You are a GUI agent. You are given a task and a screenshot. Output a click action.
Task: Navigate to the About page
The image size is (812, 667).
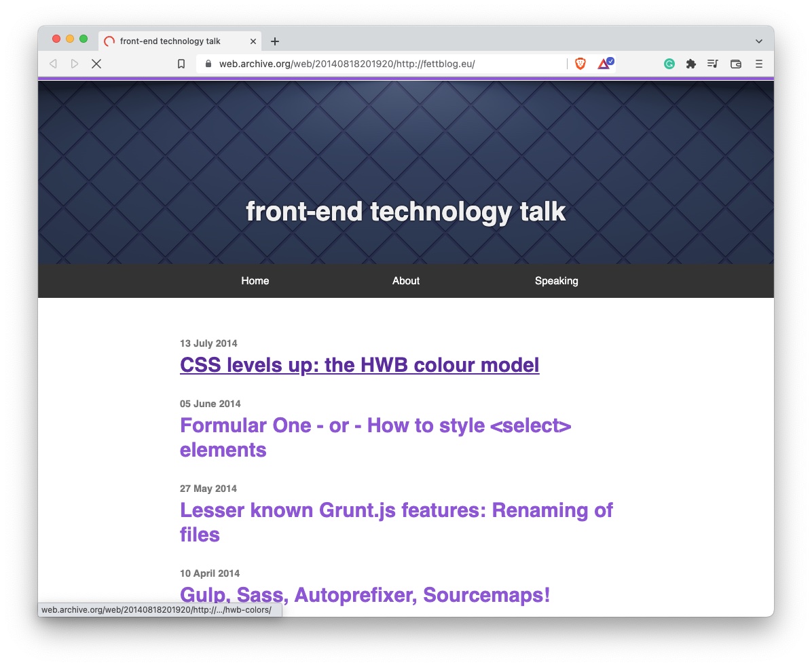405,280
